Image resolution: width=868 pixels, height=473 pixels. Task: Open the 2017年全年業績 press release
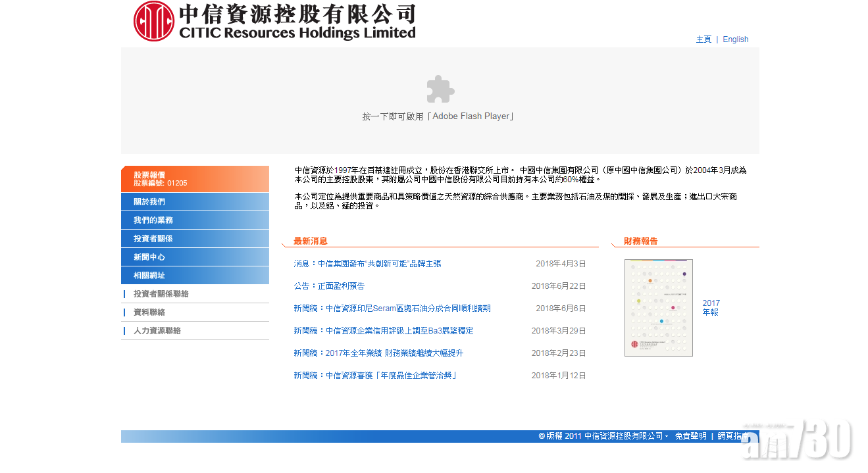click(x=378, y=353)
